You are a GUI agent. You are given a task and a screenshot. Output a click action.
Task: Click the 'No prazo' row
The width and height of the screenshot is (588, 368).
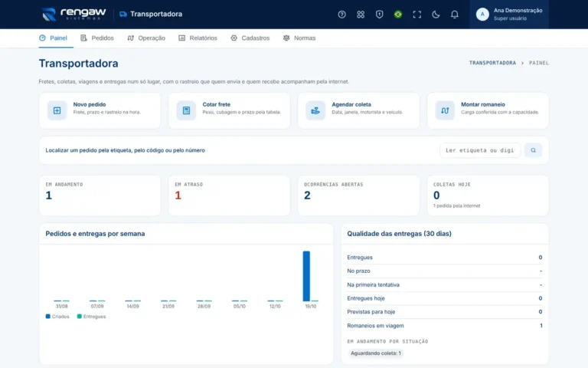click(x=444, y=271)
